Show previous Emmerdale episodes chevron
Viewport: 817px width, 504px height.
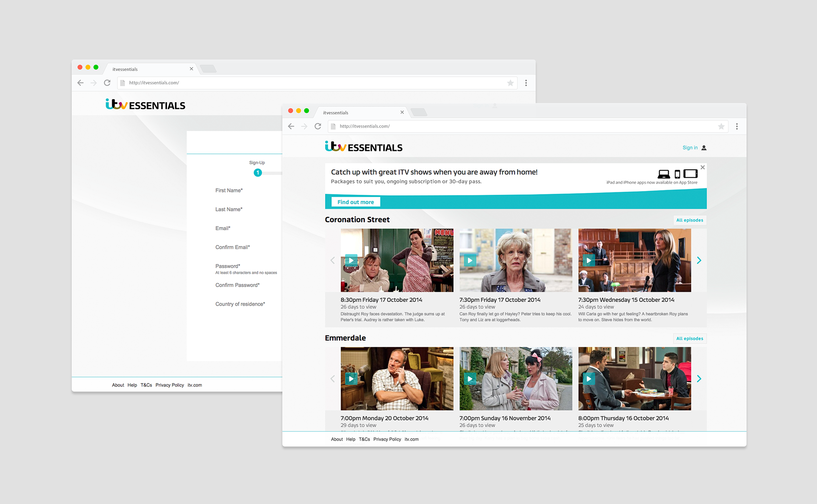click(333, 379)
